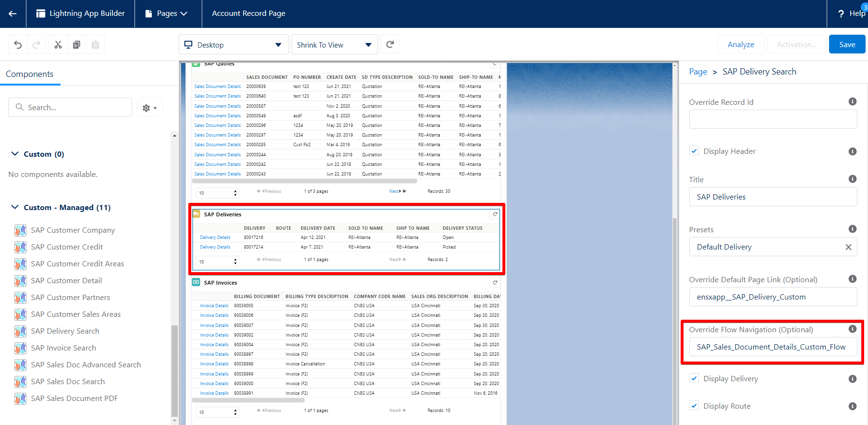The image size is (868, 425).
Task: Undo the last change
Action: click(18, 45)
